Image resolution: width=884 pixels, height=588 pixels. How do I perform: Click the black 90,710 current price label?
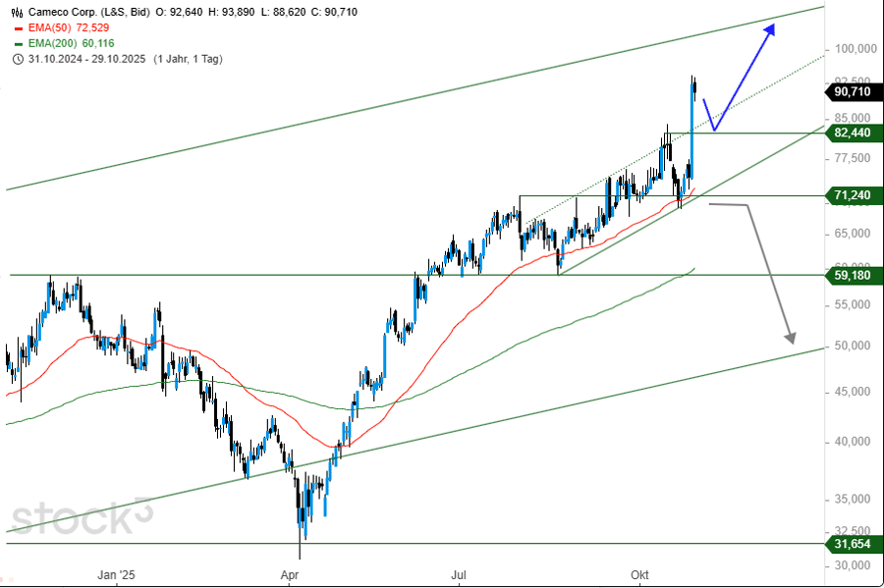click(852, 91)
